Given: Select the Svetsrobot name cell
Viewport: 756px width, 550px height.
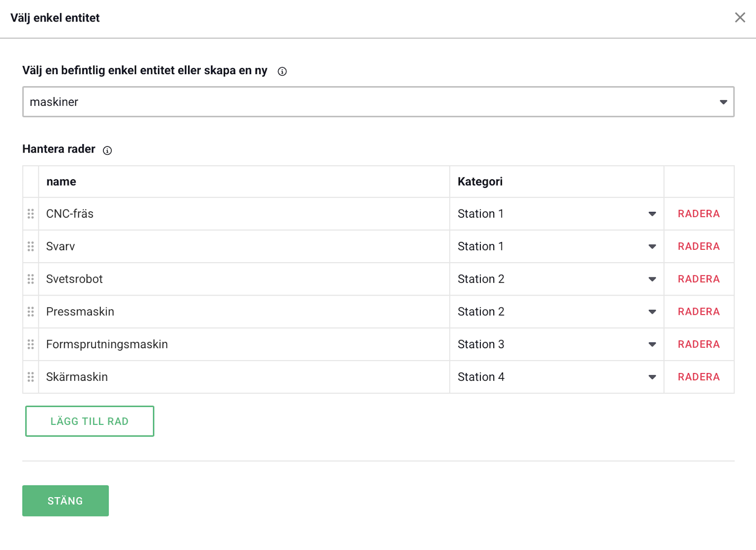Looking at the screenshot, I should click(x=244, y=279).
